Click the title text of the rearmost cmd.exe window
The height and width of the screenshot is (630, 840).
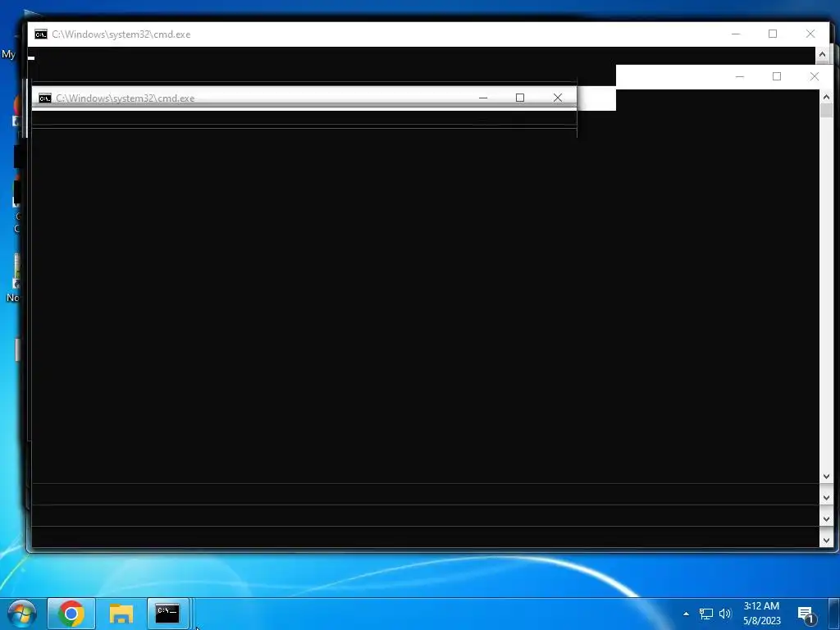(x=121, y=34)
